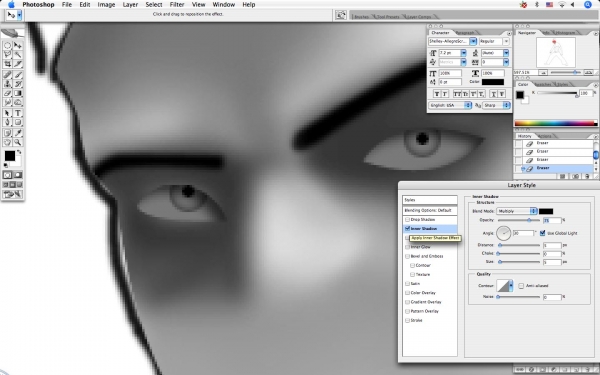Enable the Satin checkbox

click(408, 284)
